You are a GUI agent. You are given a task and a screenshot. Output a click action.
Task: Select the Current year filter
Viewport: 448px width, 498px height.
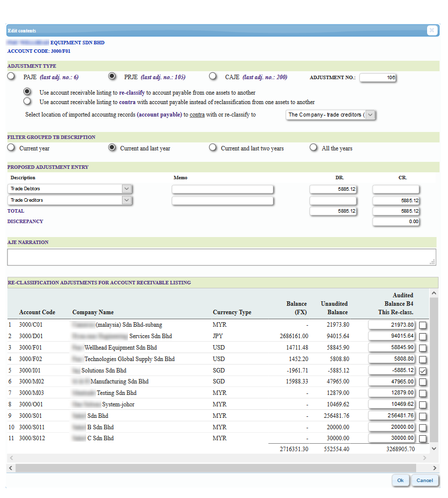[11, 148]
